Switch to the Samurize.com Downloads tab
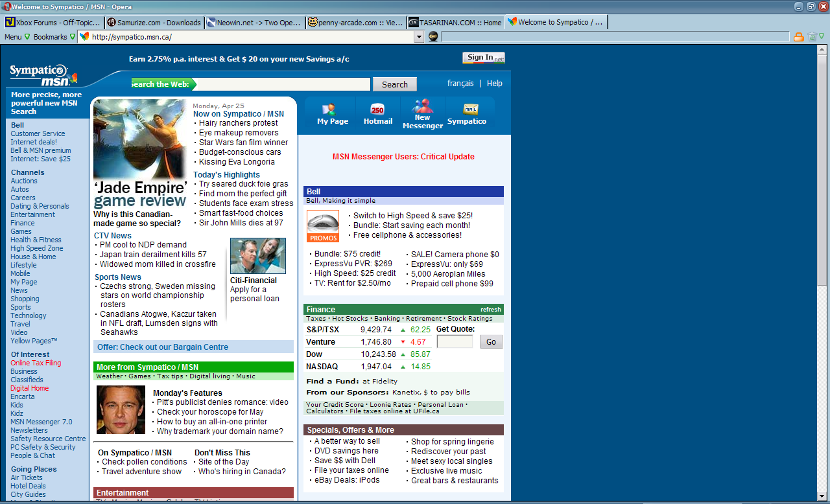830x504 pixels. point(154,22)
